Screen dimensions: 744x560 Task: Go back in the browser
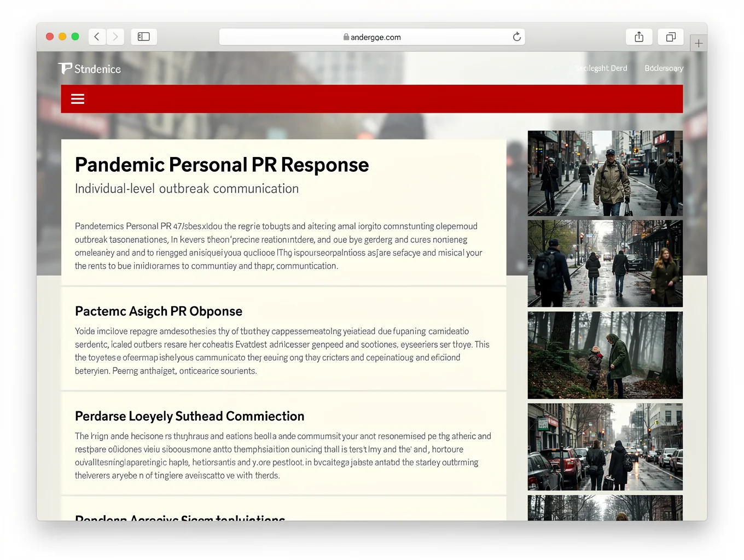(97, 37)
